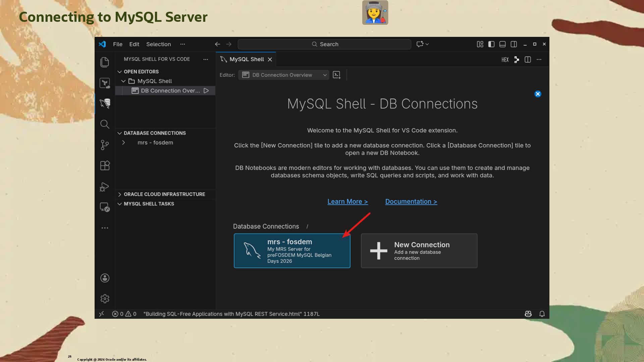Toggle the bottom panel layout button
644x362 pixels.
[502, 44]
